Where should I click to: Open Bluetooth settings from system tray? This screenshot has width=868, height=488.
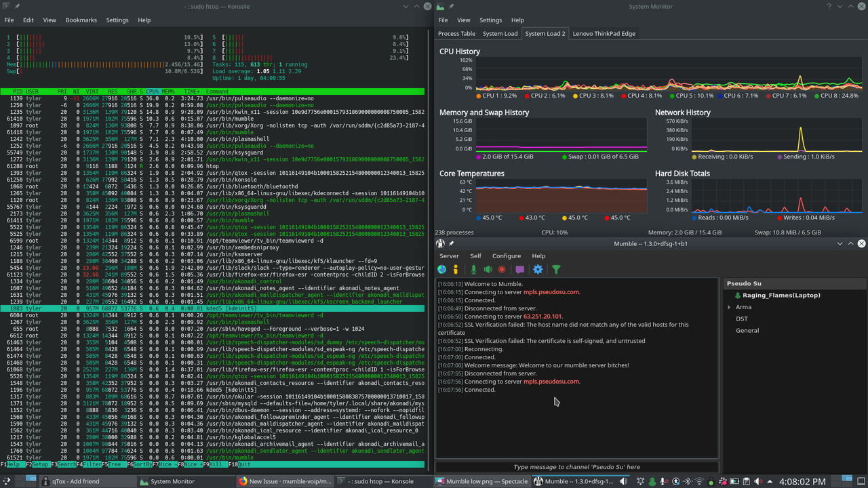688,481
